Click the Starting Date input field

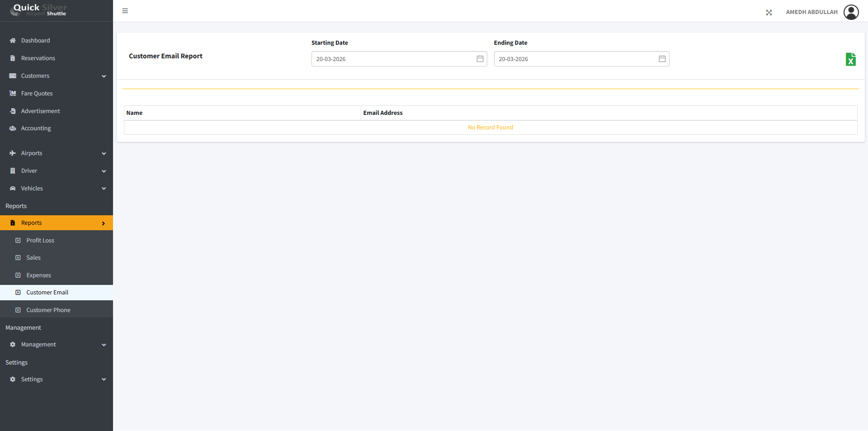391,59
